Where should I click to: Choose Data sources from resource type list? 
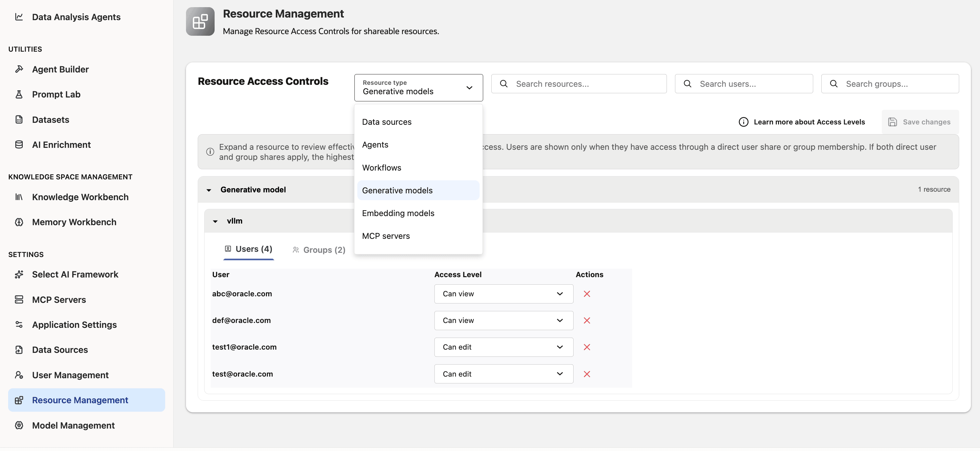coord(418,122)
